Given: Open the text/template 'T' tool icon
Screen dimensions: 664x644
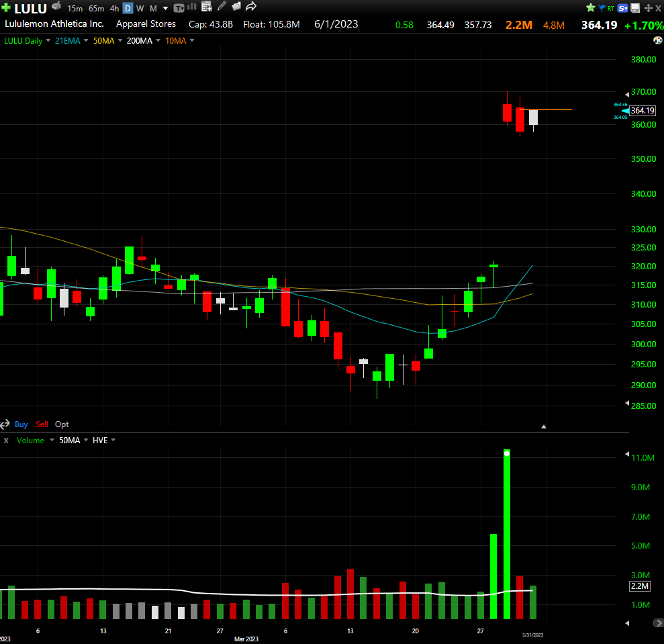Looking at the screenshot, I should click(x=179, y=8).
